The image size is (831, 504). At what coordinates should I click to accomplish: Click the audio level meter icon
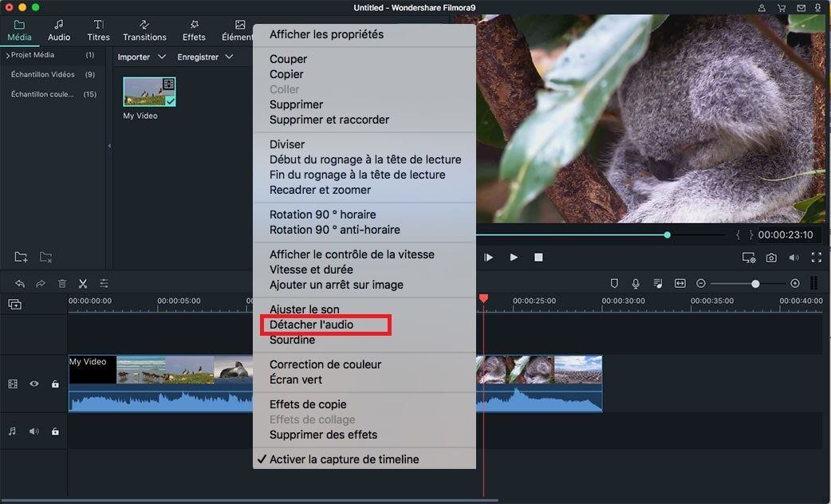click(x=814, y=283)
